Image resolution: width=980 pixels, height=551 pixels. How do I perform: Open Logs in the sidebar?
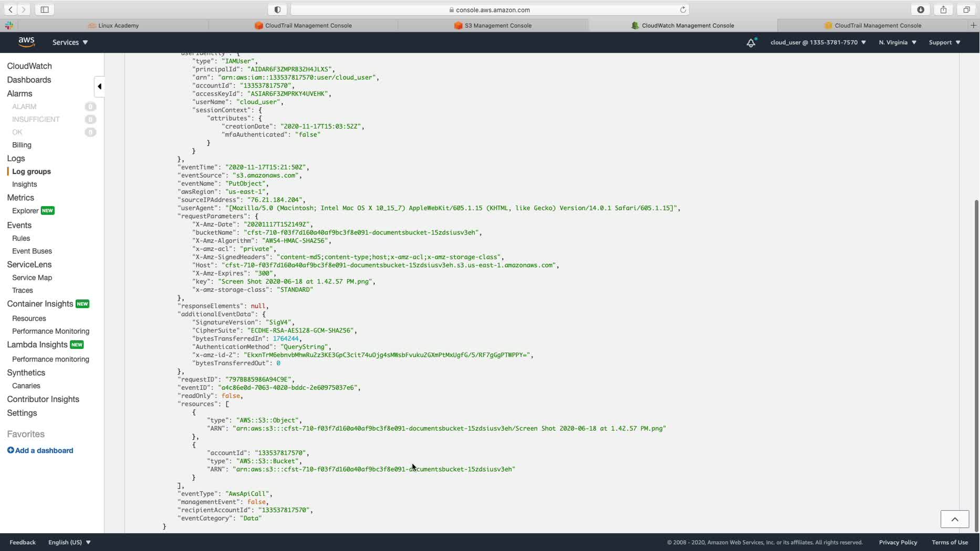tap(16, 158)
